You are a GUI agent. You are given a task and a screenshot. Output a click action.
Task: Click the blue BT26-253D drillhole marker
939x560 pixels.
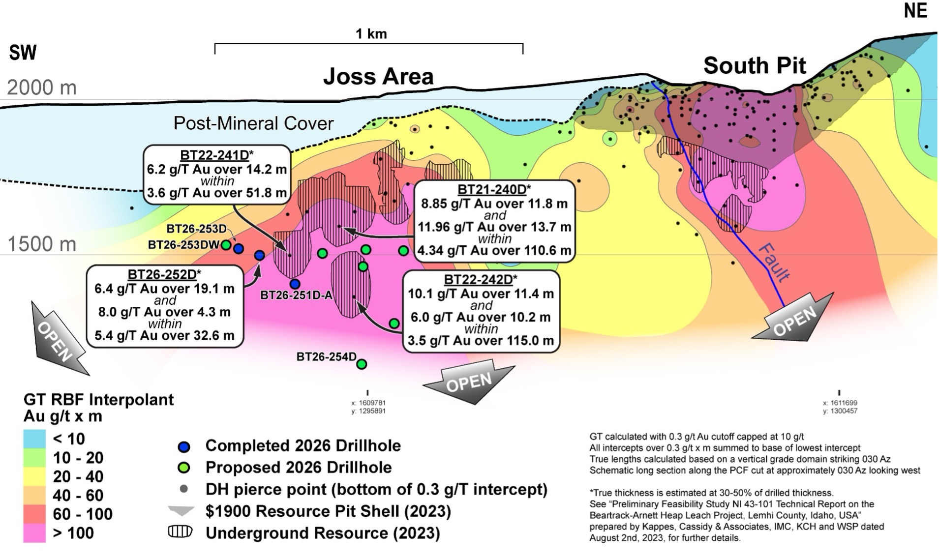point(238,249)
